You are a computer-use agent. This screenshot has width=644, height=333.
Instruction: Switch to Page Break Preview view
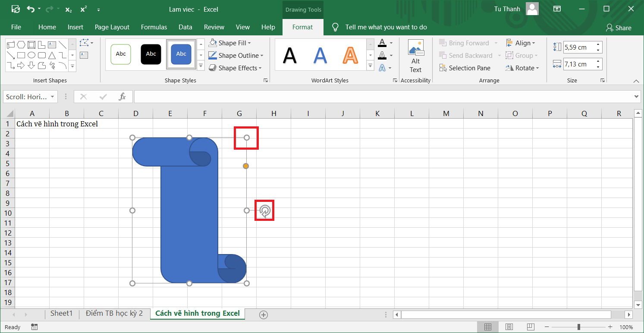[x=531, y=327]
